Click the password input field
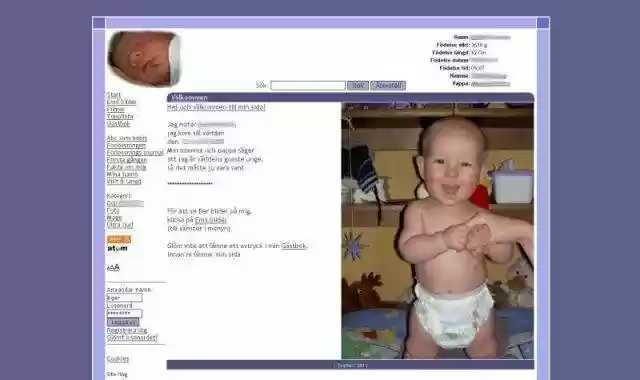Screen dimensions: 640x380 124,313
